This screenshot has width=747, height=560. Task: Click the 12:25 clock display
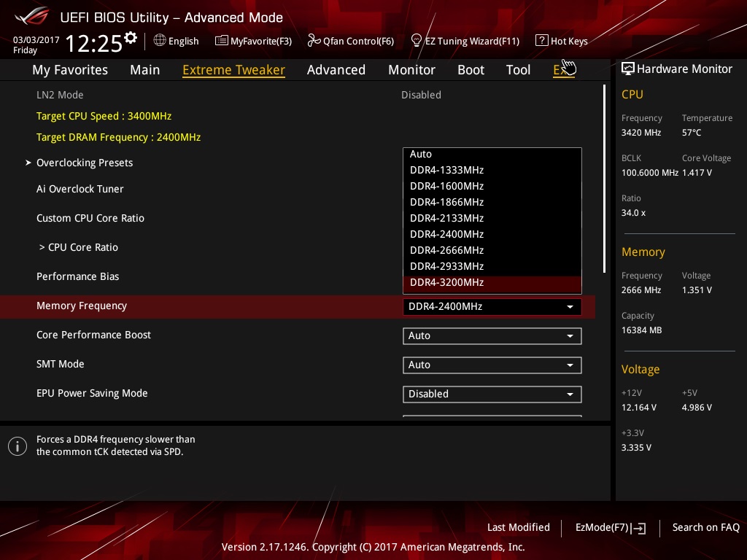point(94,44)
